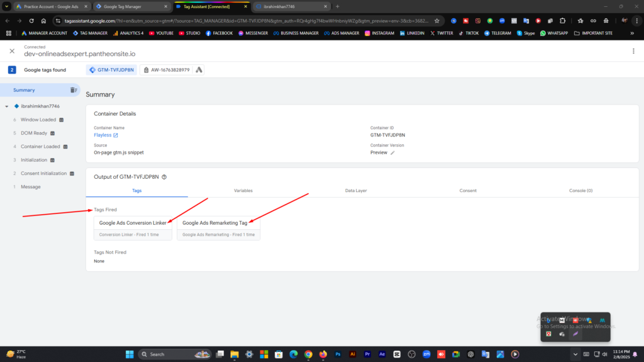Image resolution: width=644 pixels, height=362 pixels.
Task: Click the taskbar Search box
Action: tap(175, 354)
